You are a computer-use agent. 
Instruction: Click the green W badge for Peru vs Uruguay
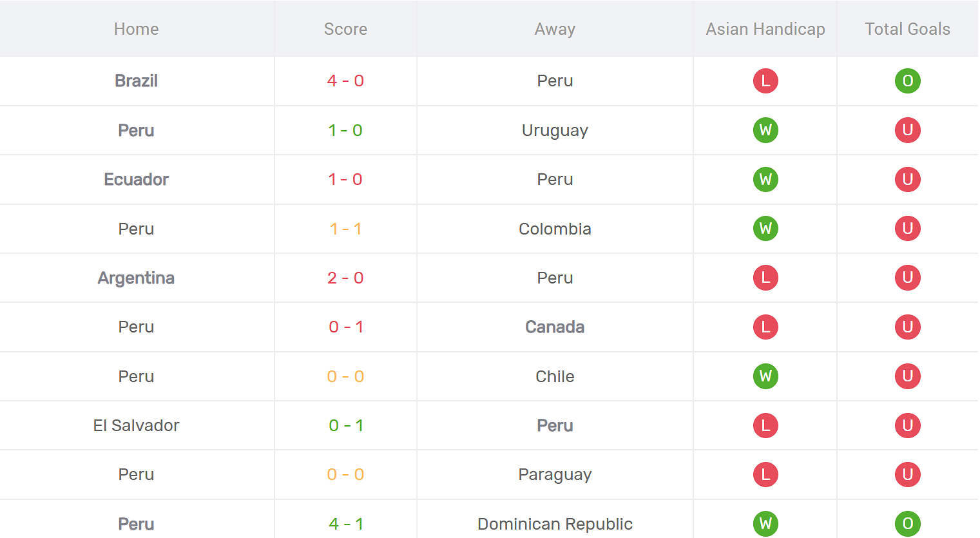[765, 130]
